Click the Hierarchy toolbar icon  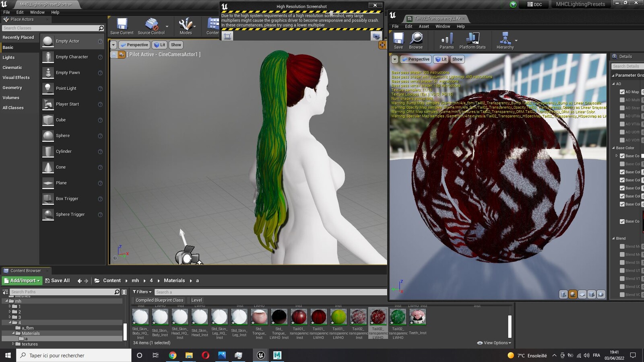point(505,41)
